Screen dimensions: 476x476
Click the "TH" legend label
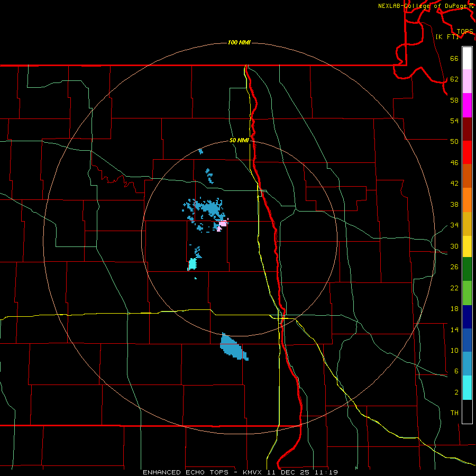pos(454,413)
